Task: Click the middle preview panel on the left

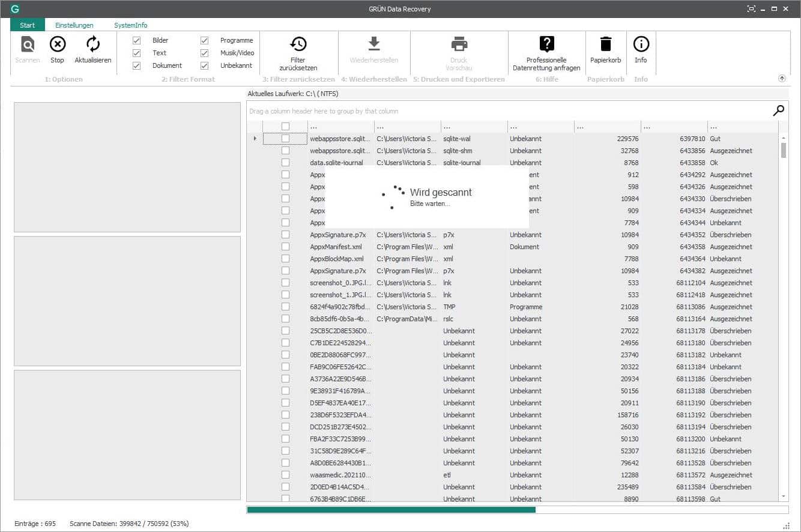Action: [127, 301]
